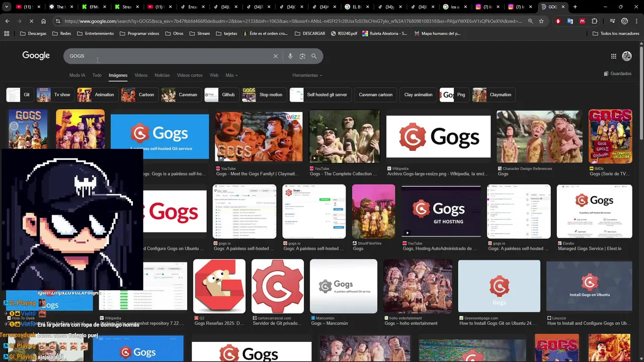Switch to the Videos tab
Screen dimensions: 644x362
point(141,75)
